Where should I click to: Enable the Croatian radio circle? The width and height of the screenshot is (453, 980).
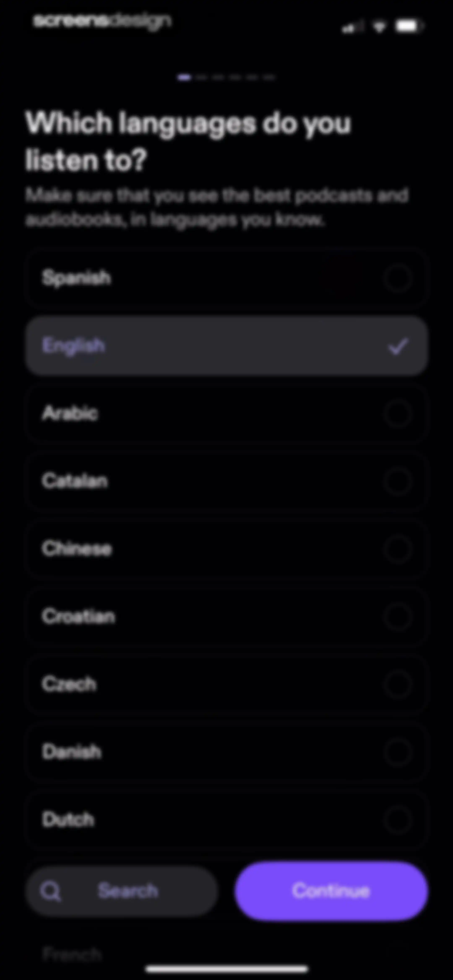tap(397, 617)
